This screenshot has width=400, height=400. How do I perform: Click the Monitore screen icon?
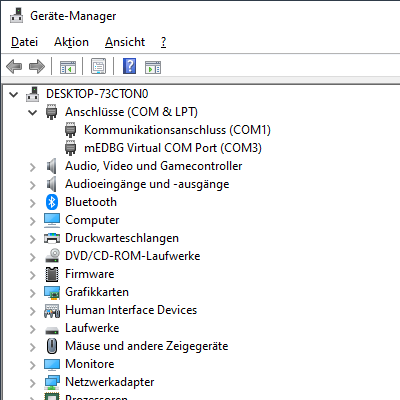52,364
